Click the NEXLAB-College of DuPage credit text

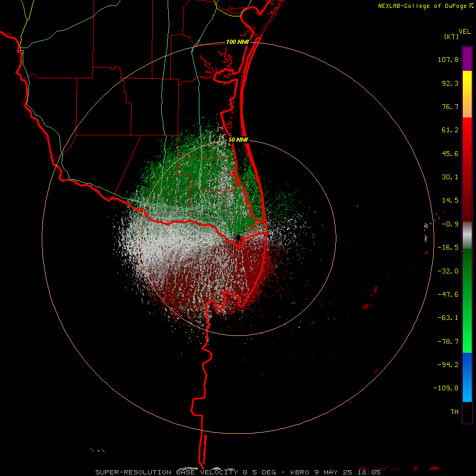(422, 6)
